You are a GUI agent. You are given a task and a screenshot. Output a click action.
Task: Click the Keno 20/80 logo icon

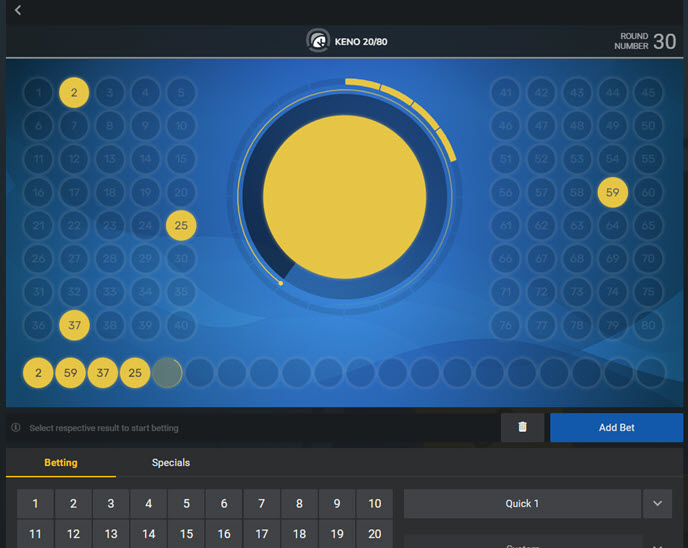pyautogui.click(x=318, y=41)
